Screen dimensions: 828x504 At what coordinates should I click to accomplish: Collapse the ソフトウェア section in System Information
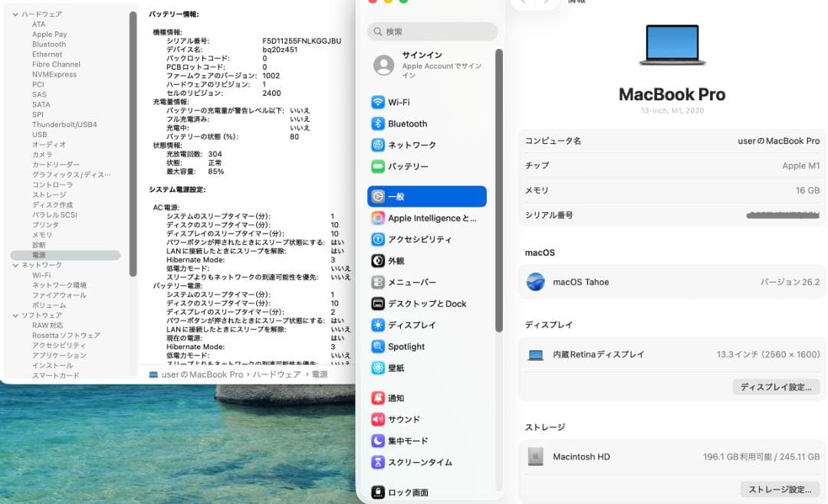[14, 316]
